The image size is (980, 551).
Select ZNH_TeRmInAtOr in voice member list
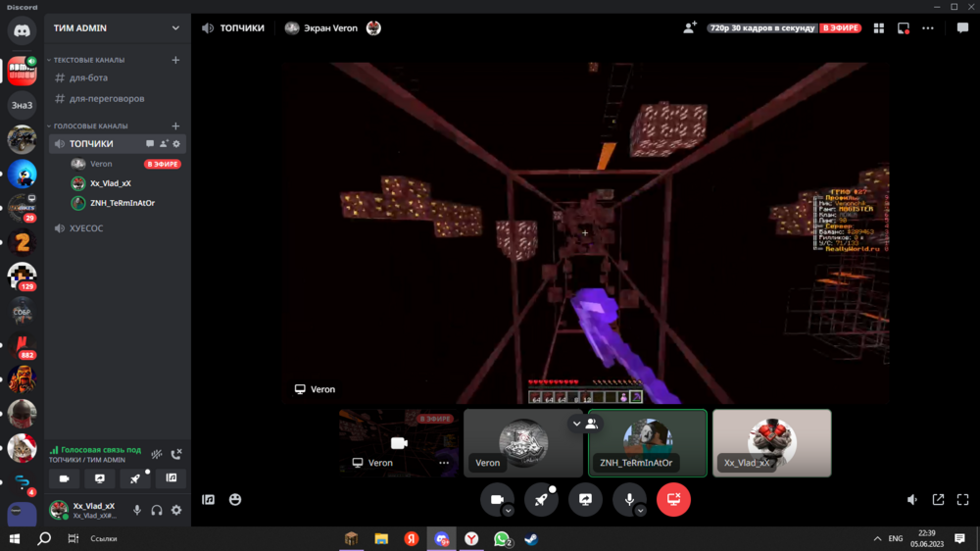click(126, 203)
